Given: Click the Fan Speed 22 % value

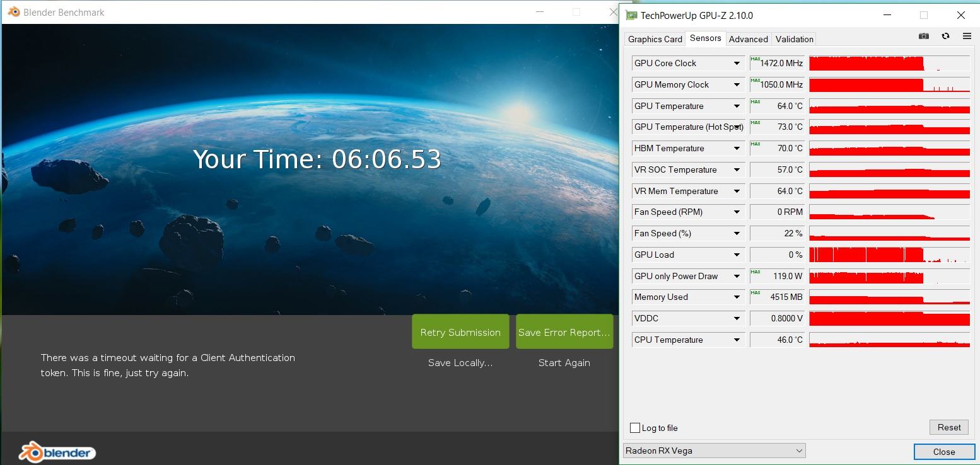Looking at the screenshot, I should coord(777,233).
